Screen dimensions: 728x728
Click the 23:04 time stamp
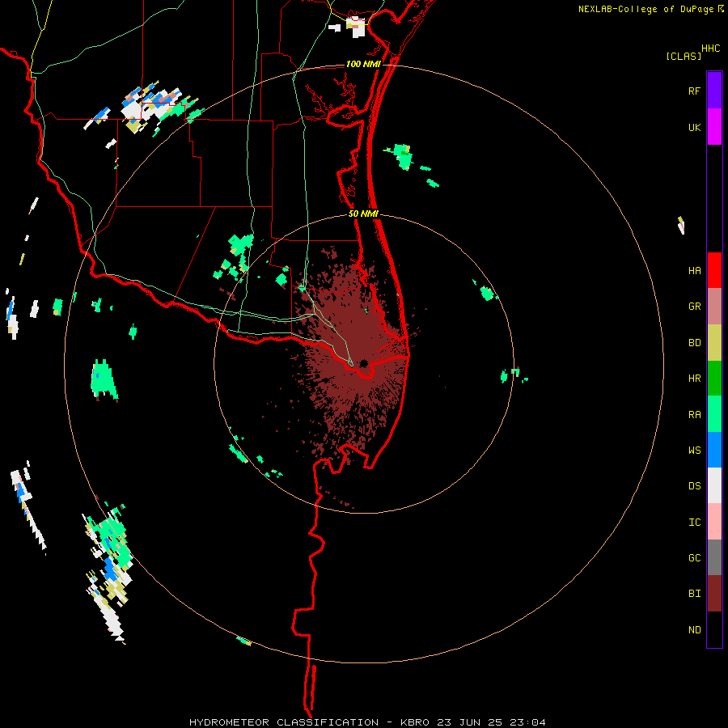527,722
